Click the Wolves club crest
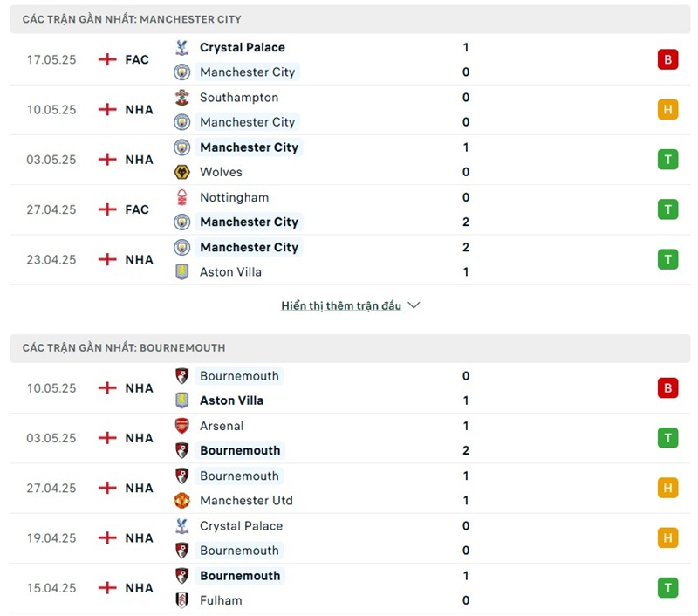Viewport: 698px width, 616px height. tap(181, 172)
